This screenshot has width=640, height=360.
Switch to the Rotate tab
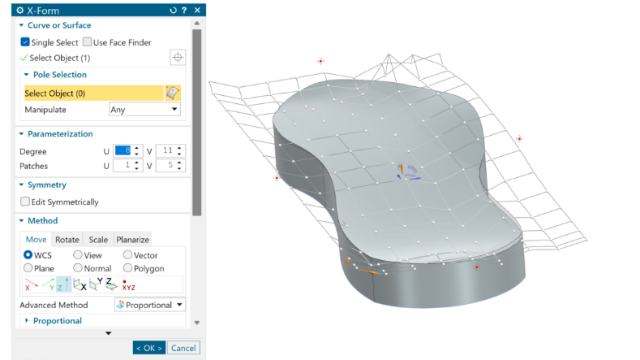67,240
